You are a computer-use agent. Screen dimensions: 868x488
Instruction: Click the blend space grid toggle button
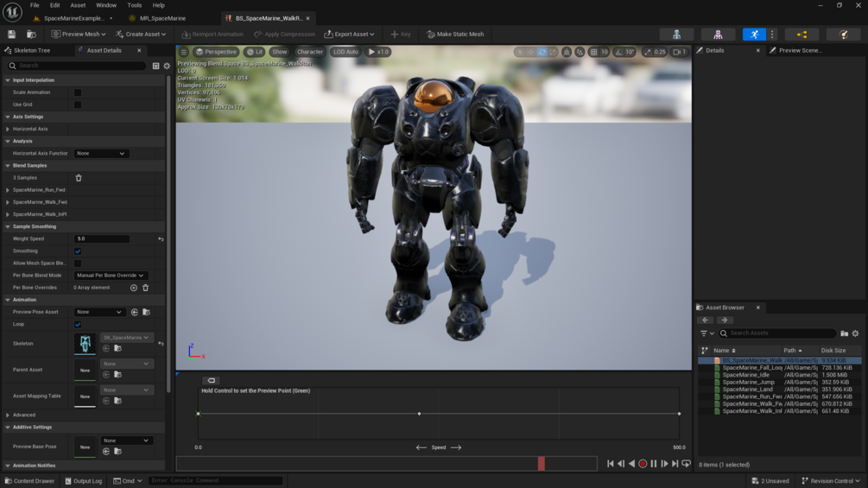tap(211, 381)
